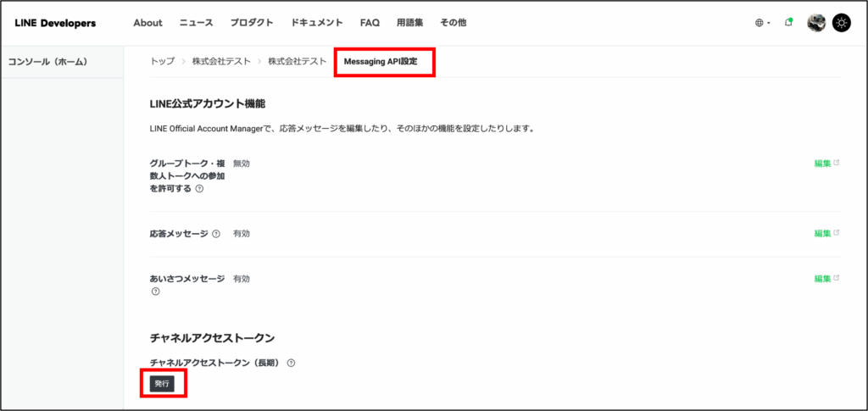Click the LINE Developers logo
868x411 pixels.
(x=55, y=23)
